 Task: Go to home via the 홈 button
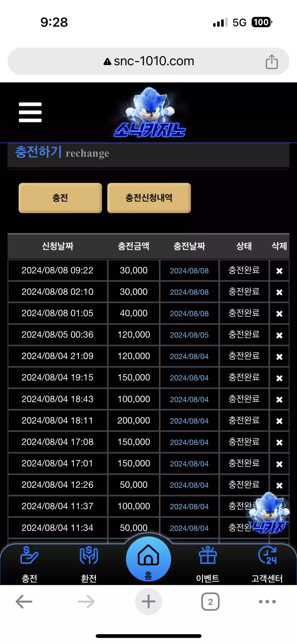tap(148, 559)
